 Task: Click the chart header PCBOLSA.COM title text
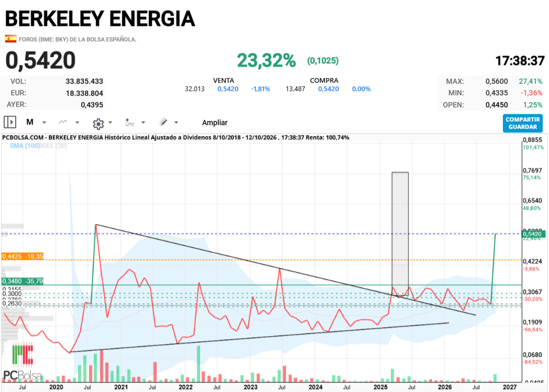click(175, 138)
